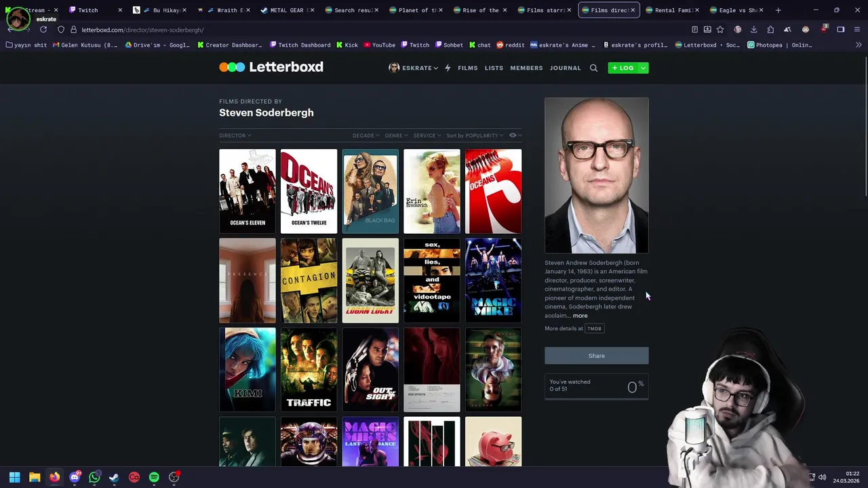Open reader view icon in address bar
This screenshot has height=488, width=868.
pyautogui.click(x=694, y=30)
